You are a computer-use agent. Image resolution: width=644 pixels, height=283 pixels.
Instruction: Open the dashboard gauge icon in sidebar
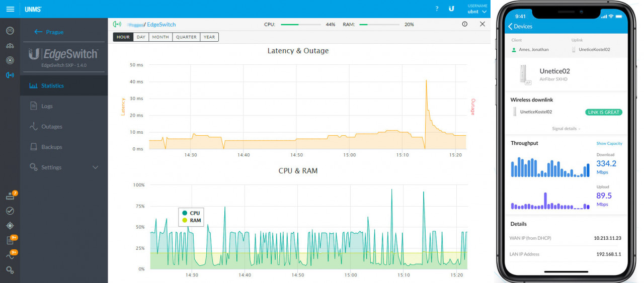pyautogui.click(x=10, y=31)
